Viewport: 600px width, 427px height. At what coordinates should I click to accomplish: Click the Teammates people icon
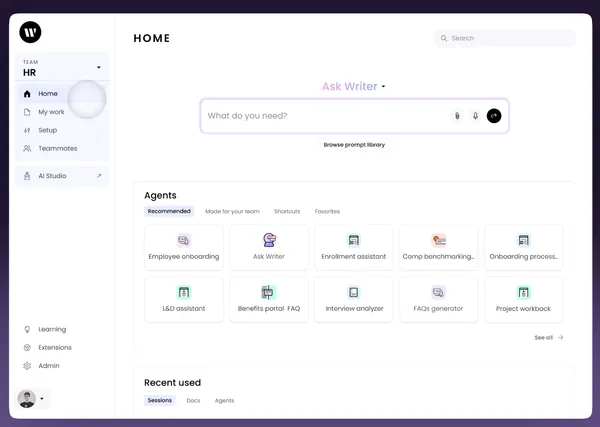[x=27, y=148]
